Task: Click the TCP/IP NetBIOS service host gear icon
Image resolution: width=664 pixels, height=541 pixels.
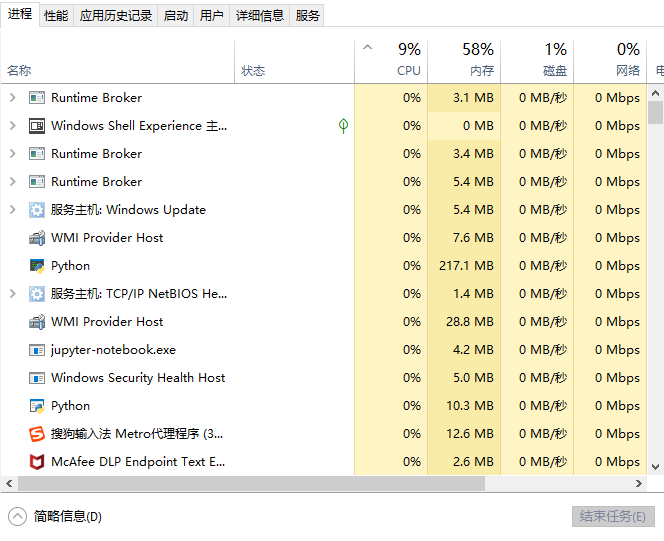Action: click(37, 294)
